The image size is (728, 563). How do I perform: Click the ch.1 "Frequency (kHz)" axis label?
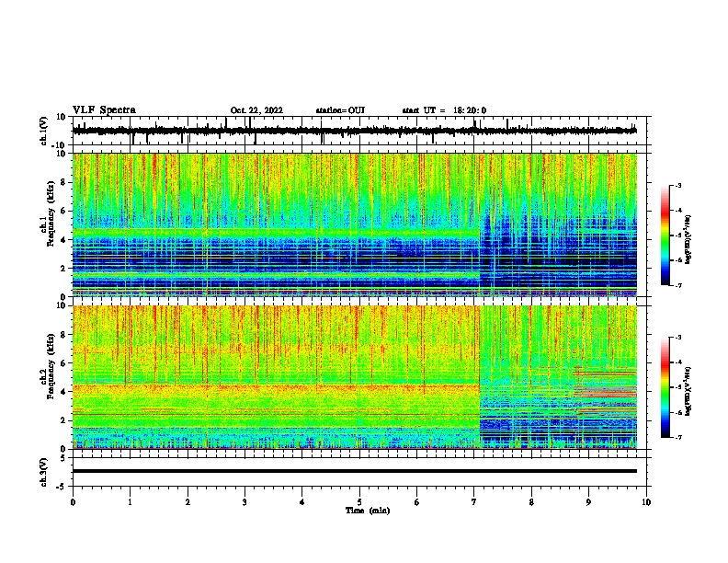click(x=51, y=214)
